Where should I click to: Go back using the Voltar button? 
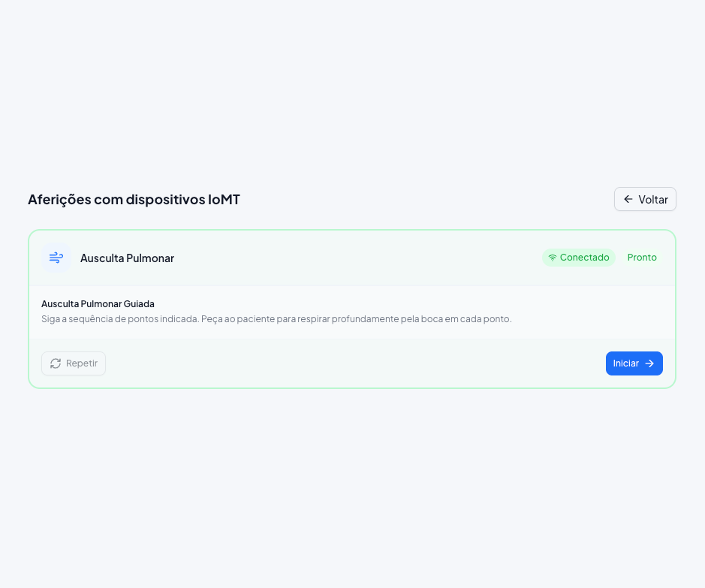pyautogui.click(x=645, y=199)
